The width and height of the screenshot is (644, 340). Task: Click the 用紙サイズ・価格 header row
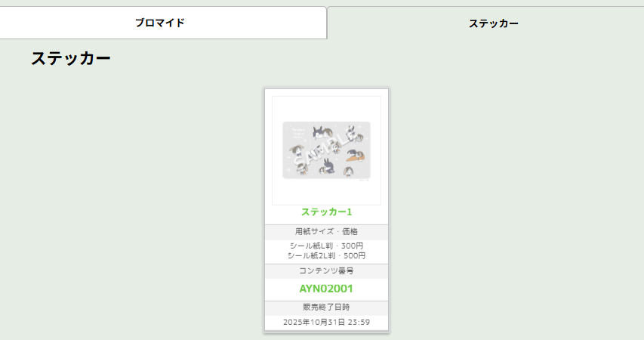pyautogui.click(x=326, y=232)
